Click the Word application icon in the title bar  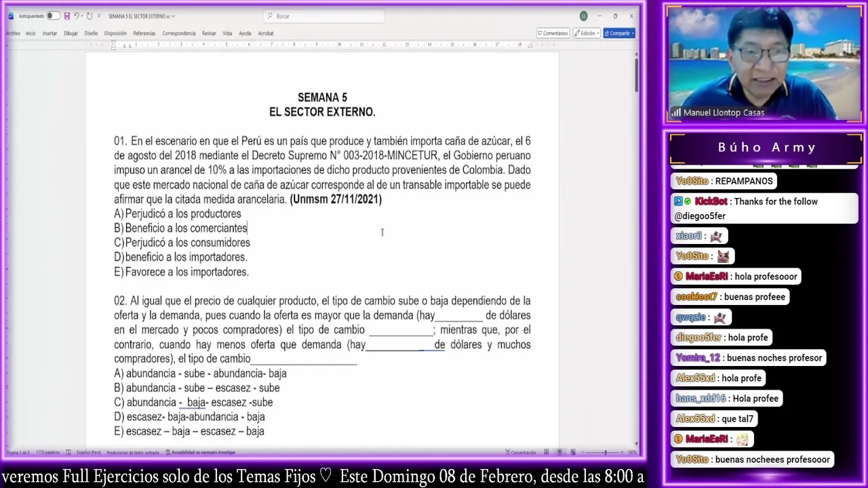11,16
